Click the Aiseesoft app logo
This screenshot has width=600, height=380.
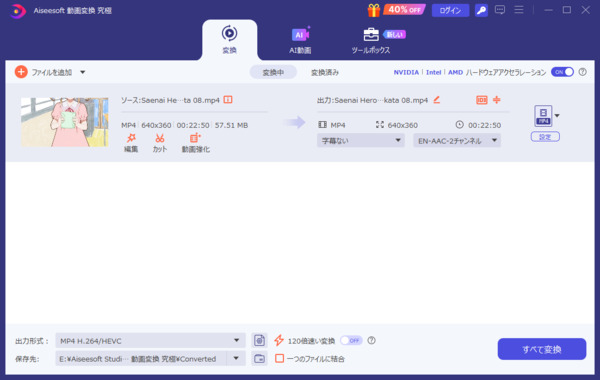click(x=17, y=11)
